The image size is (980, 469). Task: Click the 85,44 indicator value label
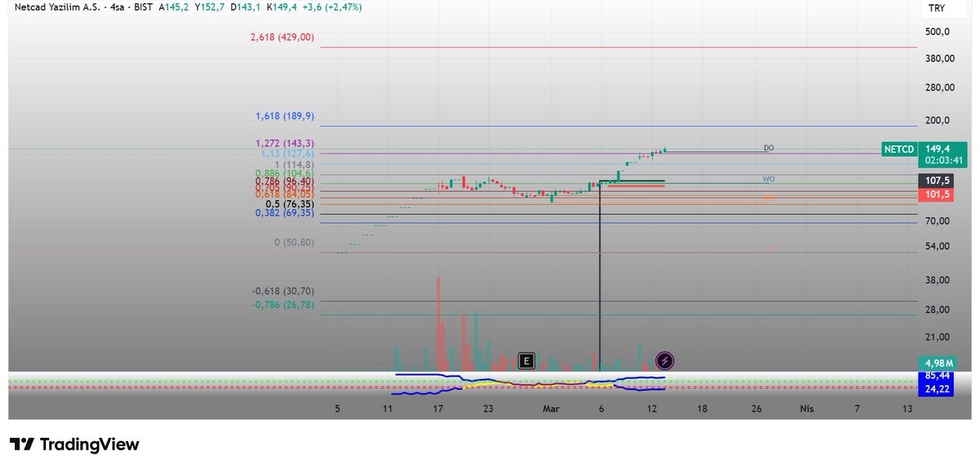pos(938,376)
